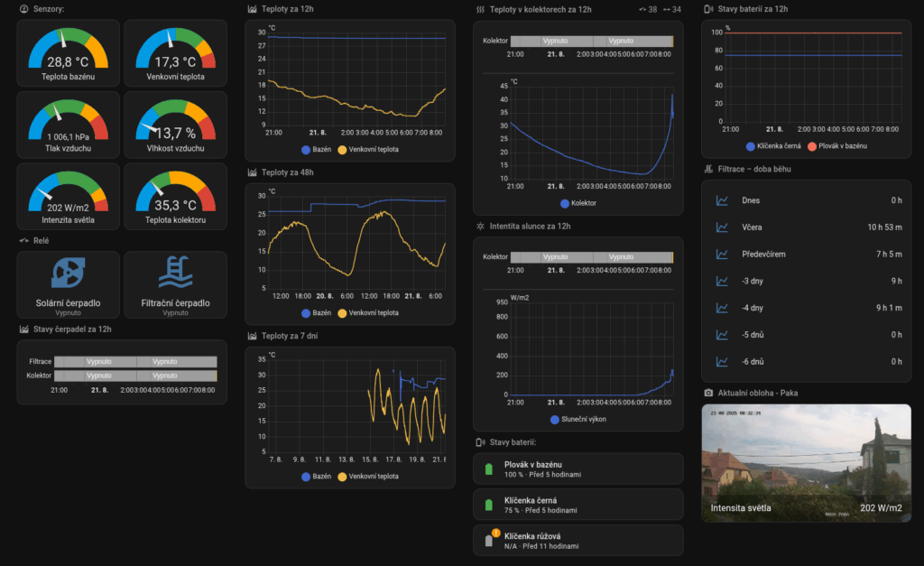Toggle Sluneční výkon series in sun intensity chart
Screen dimensions: 924x566
(555, 420)
